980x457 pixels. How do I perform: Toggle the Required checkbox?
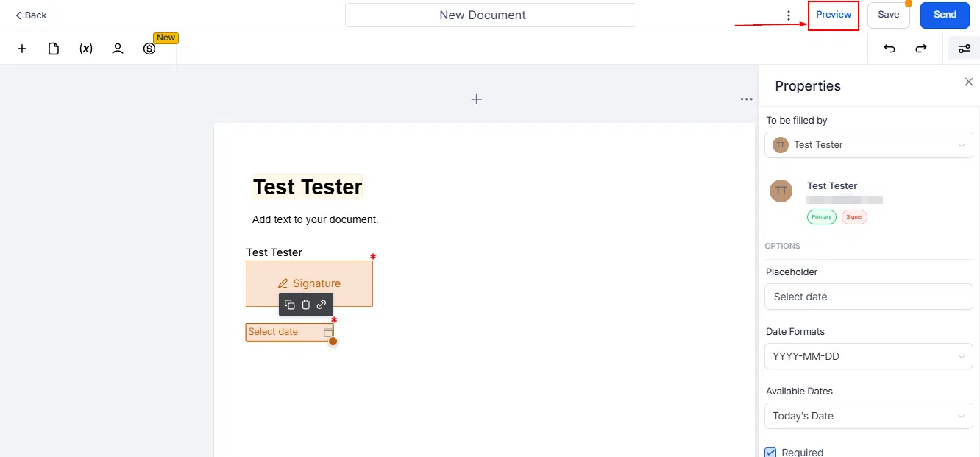[770, 452]
